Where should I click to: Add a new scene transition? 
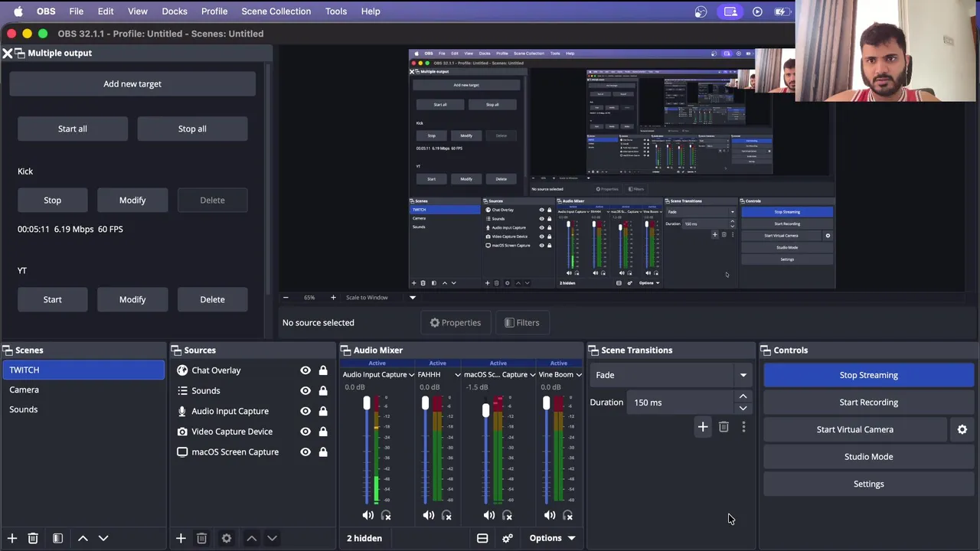(703, 427)
